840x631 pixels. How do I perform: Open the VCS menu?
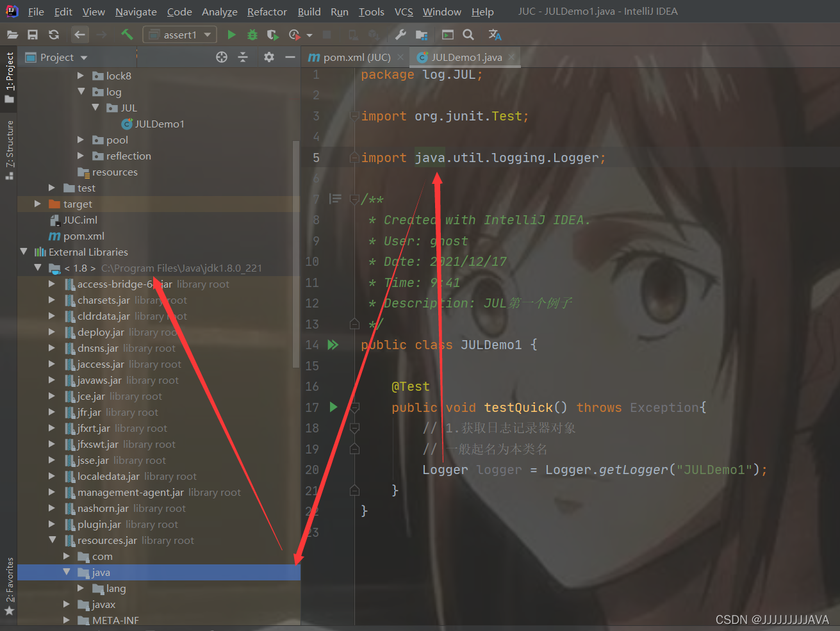(x=404, y=12)
